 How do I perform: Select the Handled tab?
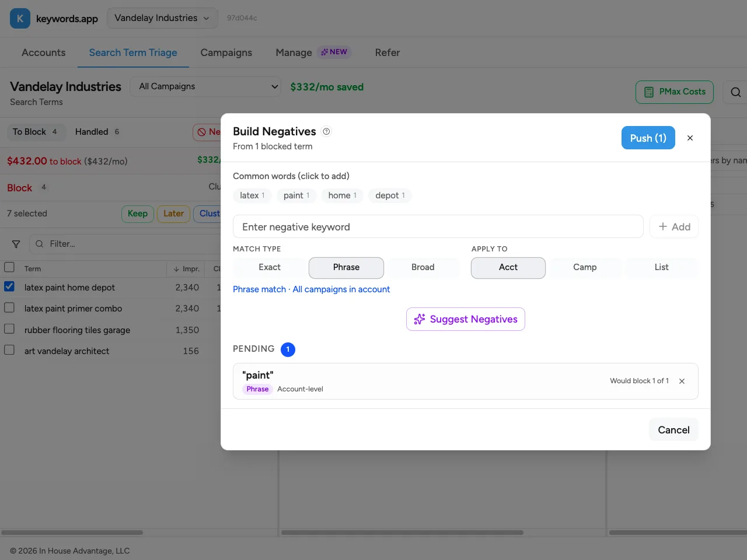click(x=97, y=132)
